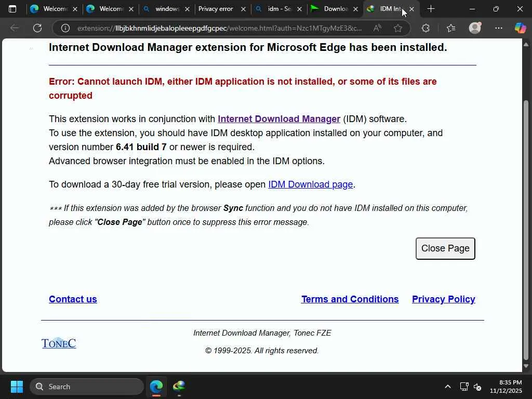
Task: Open Settings and more menu
Action: click(499, 28)
